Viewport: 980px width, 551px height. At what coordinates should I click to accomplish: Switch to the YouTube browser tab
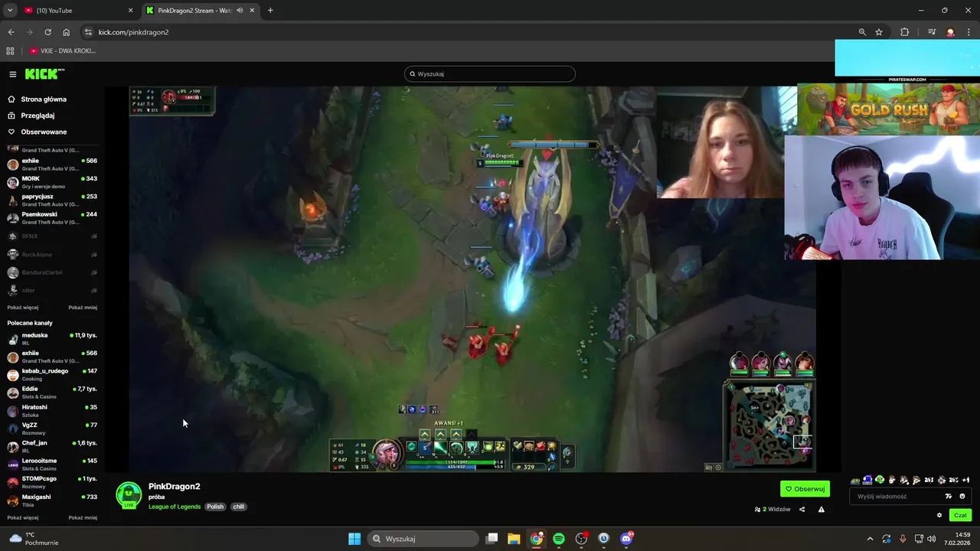(x=77, y=11)
